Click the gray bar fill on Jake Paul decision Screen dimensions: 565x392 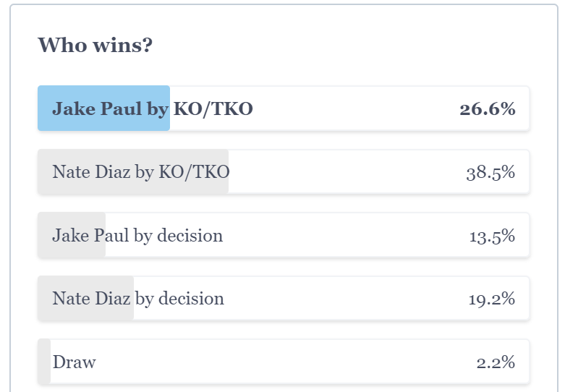pyautogui.click(x=72, y=235)
